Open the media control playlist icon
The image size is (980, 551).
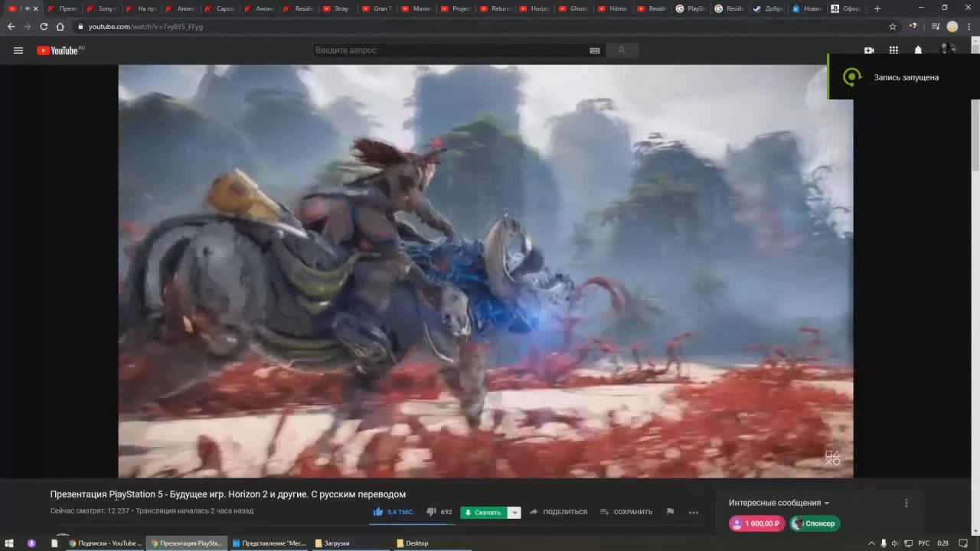[936, 27]
